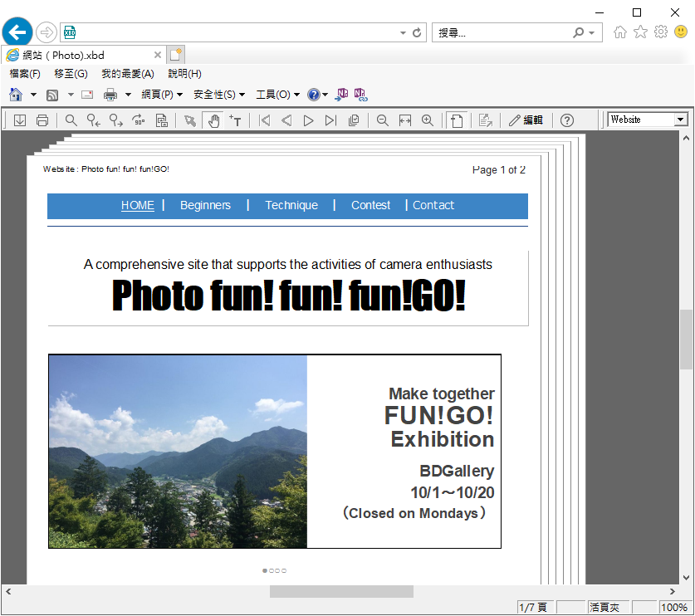Click the Rotate 90 degrees icon
Viewport: 695px width, 616px height.
coord(139,120)
